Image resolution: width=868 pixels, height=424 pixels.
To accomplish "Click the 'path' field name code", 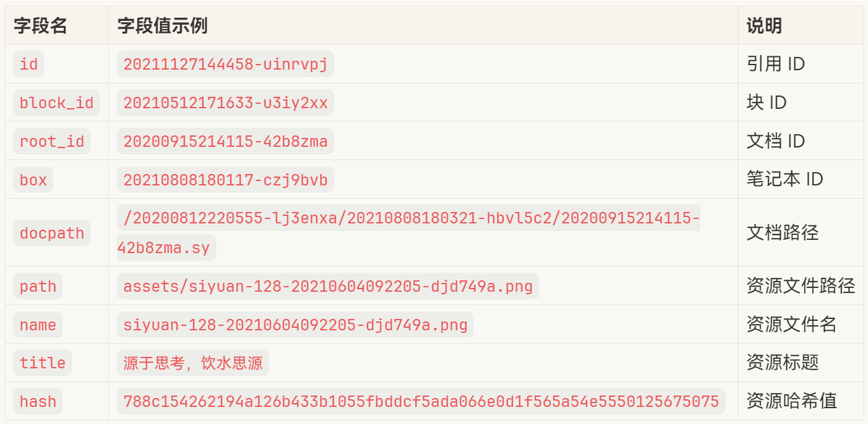I will tap(38, 286).
